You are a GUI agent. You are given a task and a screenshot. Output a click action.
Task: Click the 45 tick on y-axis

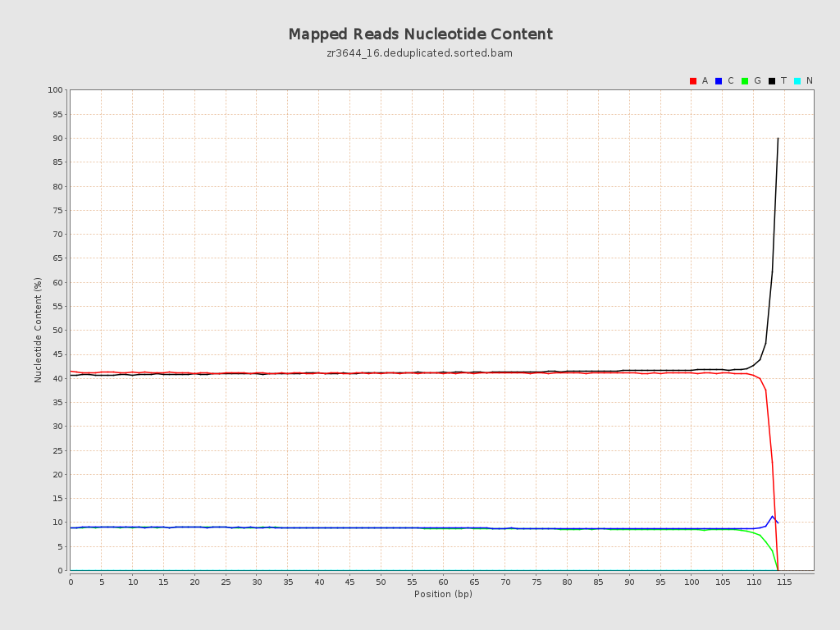coord(57,354)
